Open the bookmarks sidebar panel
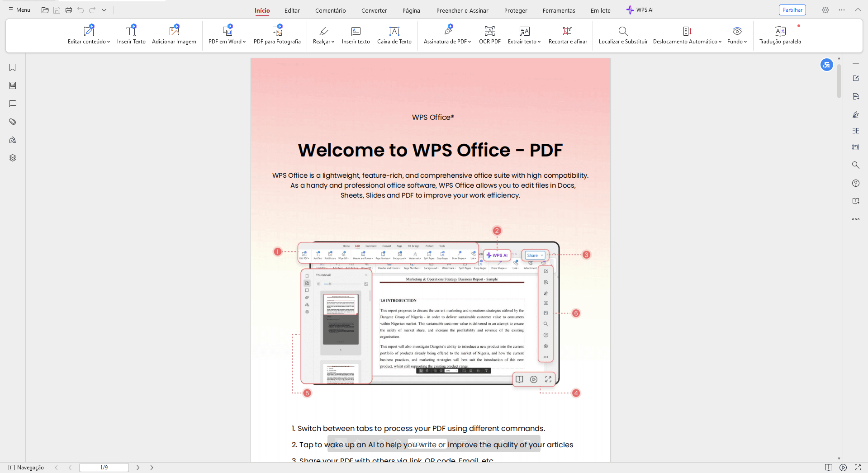This screenshot has width=868, height=473. 13,67
